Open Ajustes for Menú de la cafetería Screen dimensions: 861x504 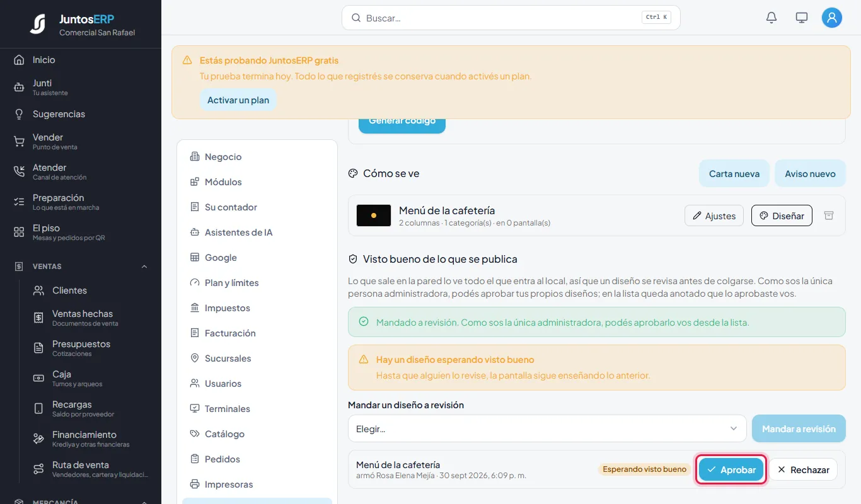714,215
